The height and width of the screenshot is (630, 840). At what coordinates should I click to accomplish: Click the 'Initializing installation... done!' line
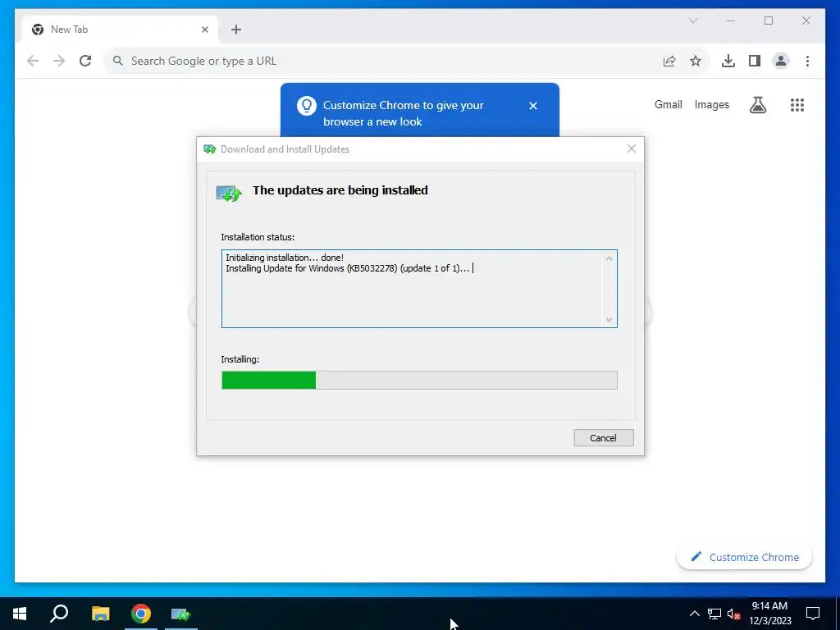click(x=285, y=258)
